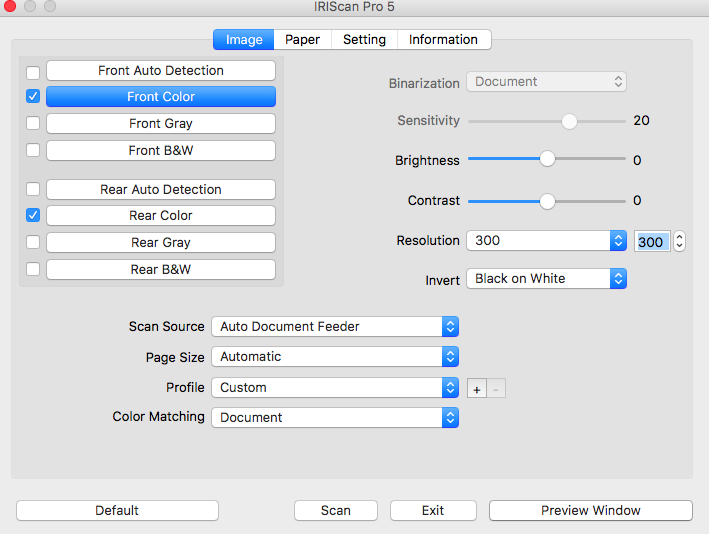Click the Contrast slider handle
Screen dimensions: 709x534
(x=547, y=200)
